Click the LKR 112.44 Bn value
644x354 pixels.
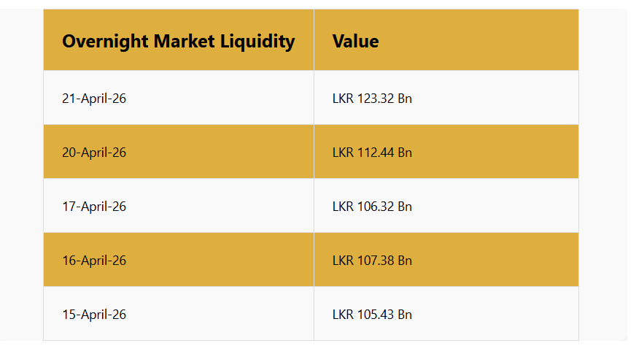tap(372, 152)
